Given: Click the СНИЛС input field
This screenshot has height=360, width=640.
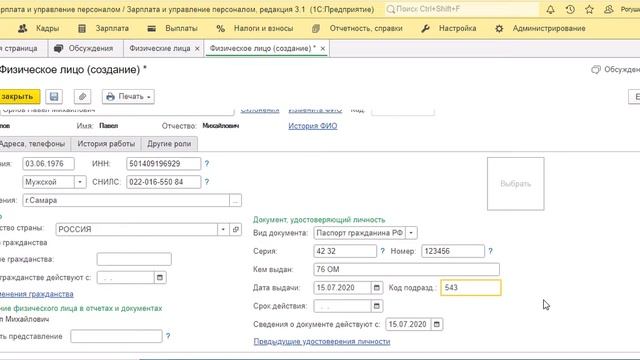Looking at the screenshot, I should coord(164,182).
